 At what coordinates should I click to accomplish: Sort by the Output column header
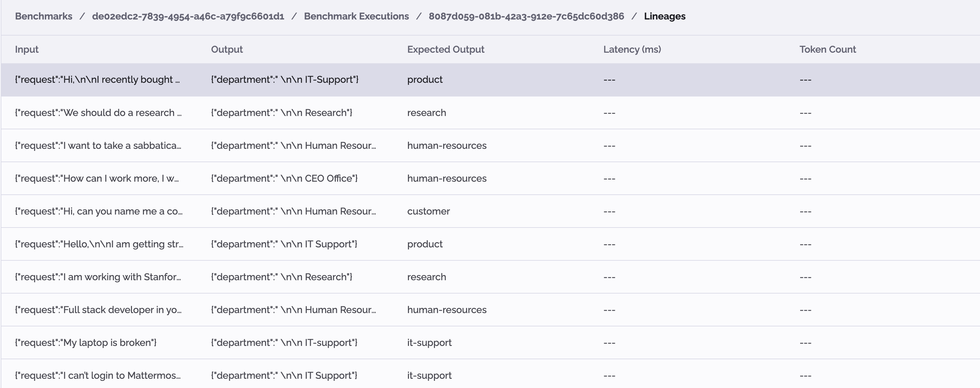[x=227, y=49]
